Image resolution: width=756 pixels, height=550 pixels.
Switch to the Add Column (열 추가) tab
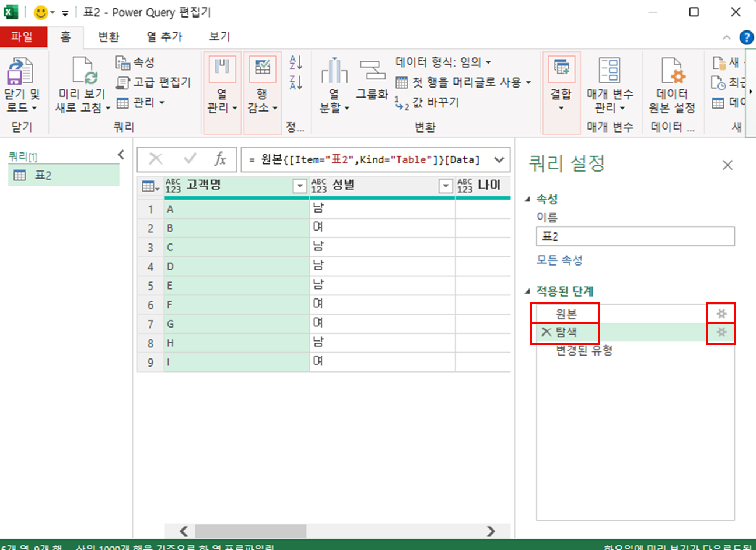pyautogui.click(x=164, y=37)
